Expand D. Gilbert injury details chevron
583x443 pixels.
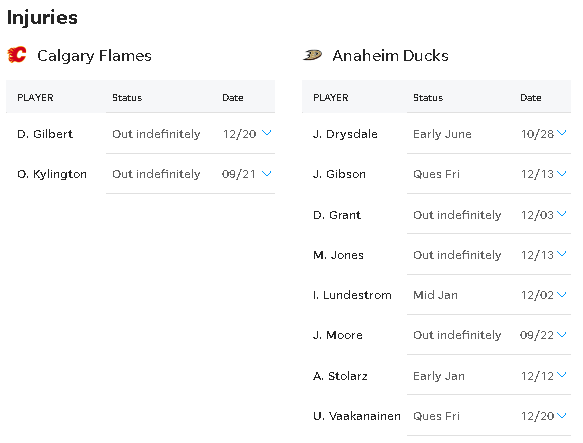267,133
